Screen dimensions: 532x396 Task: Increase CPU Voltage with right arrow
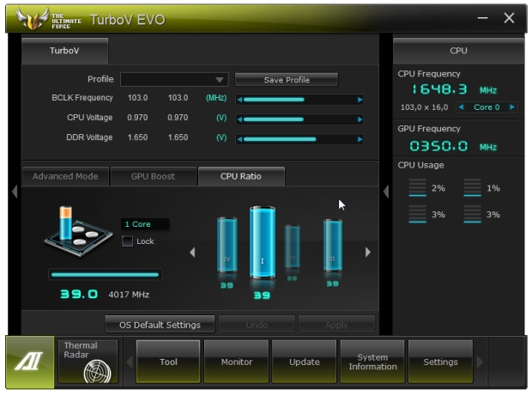coord(360,119)
